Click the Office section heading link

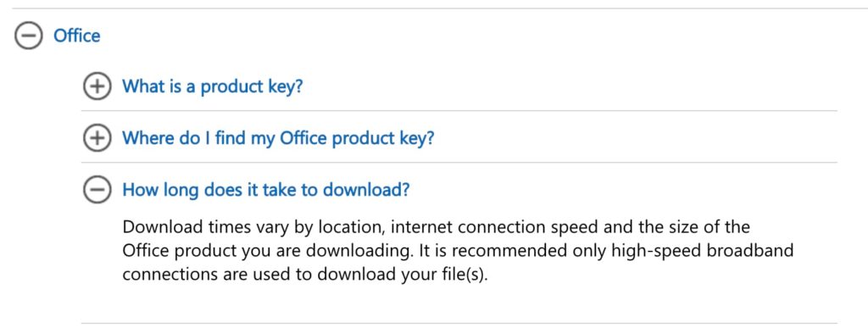(77, 36)
